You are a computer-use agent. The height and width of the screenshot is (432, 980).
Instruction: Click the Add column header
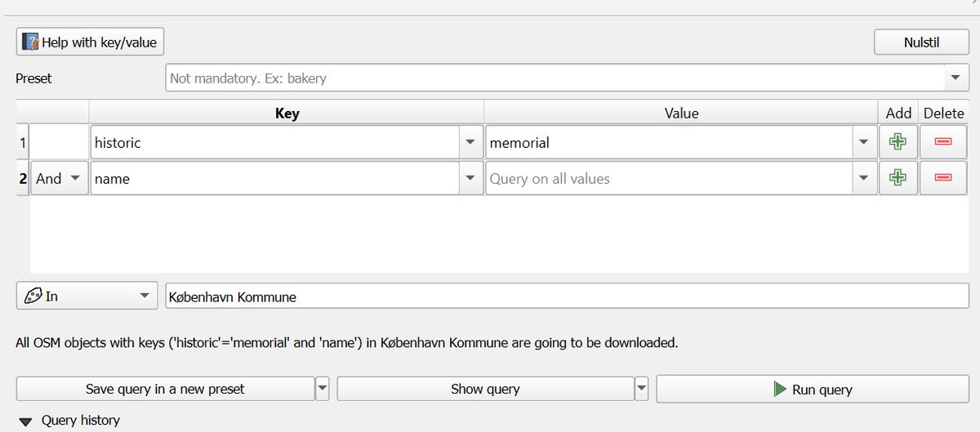[898, 114]
